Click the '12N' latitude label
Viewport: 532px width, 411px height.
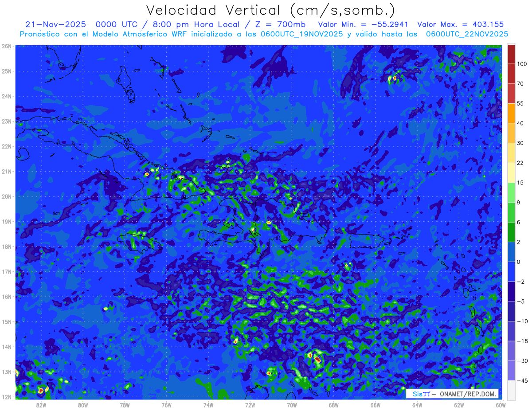coord(6,397)
